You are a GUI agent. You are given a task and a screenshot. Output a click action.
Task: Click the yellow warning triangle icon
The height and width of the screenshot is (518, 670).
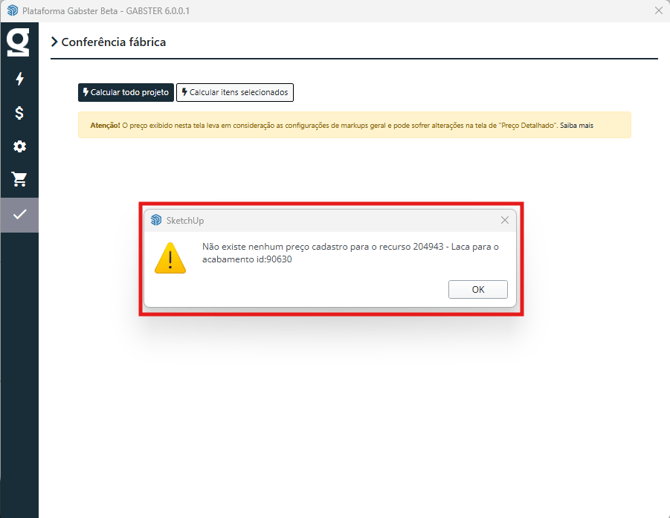pyautogui.click(x=170, y=258)
